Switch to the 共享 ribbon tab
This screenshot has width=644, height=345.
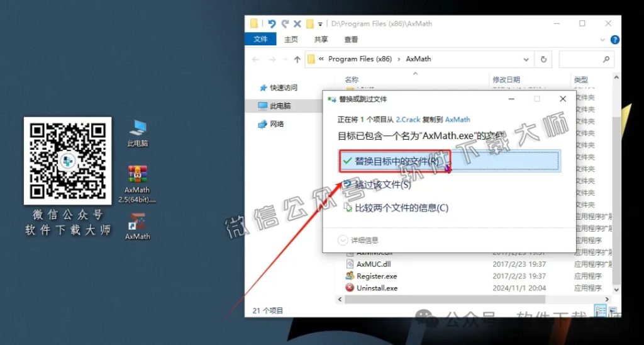(321, 40)
